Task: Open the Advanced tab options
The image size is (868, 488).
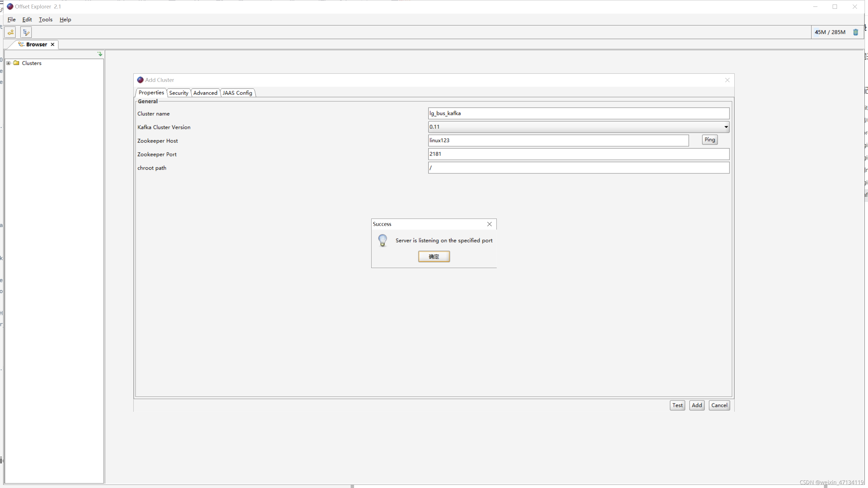Action: tap(205, 92)
